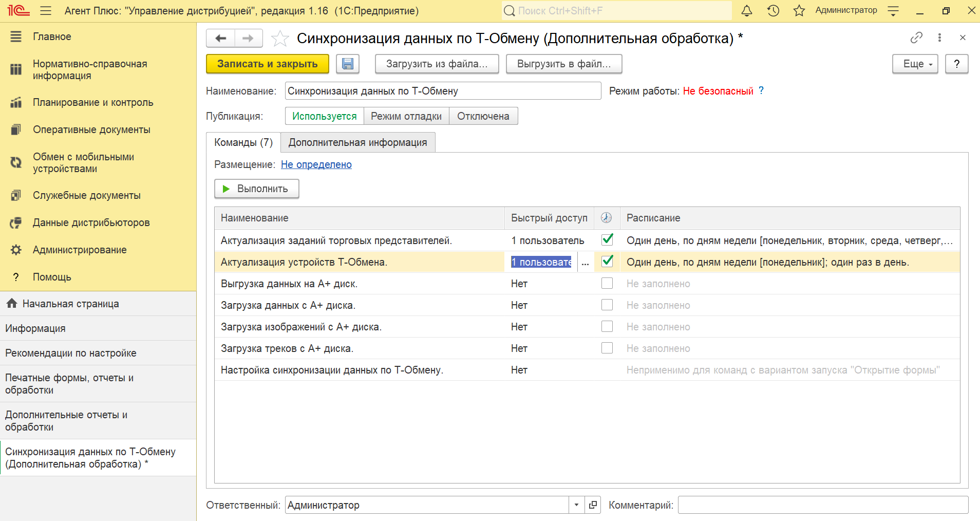This screenshot has height=521, width=980.
Task: Open notifications bell icon
Action: [747, 10]
